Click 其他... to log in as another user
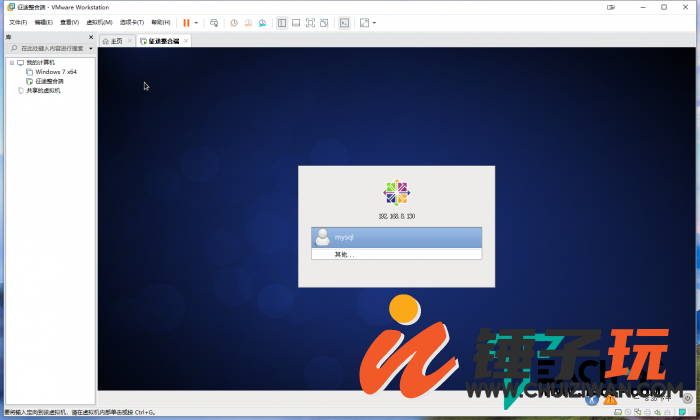Screen dimensions: 700x420 [345, 255]
